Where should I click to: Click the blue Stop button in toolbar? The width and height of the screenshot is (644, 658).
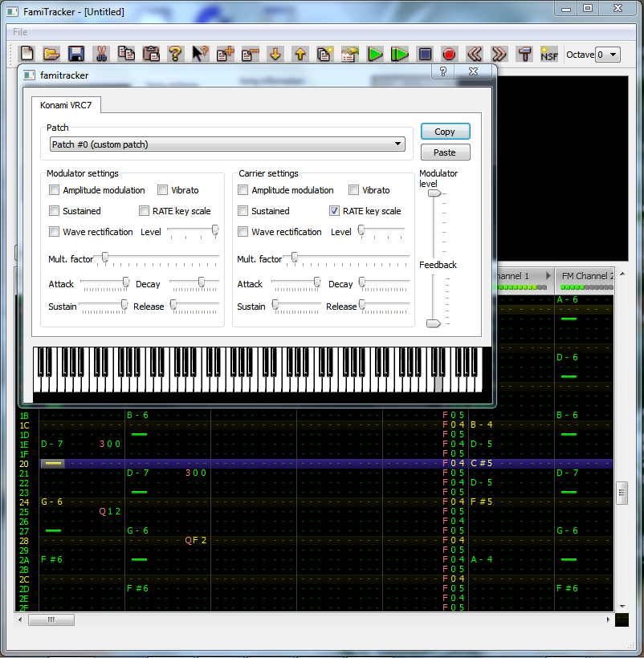[x=425, y=54]
